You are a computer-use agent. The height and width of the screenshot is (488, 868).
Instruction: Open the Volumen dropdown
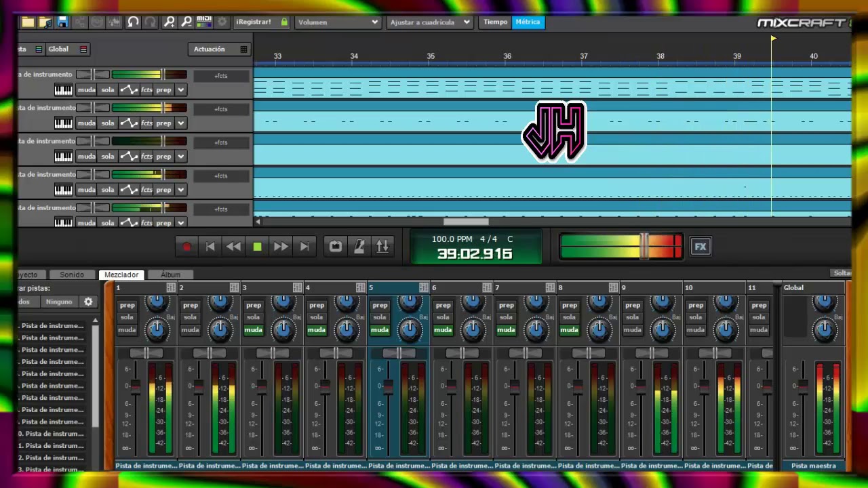point(338,22)
